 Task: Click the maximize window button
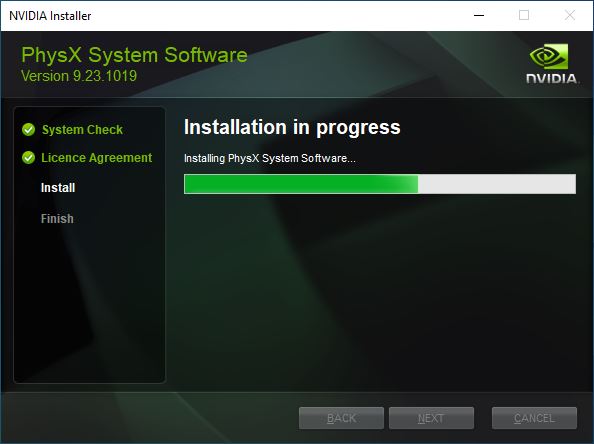point(524,16)
